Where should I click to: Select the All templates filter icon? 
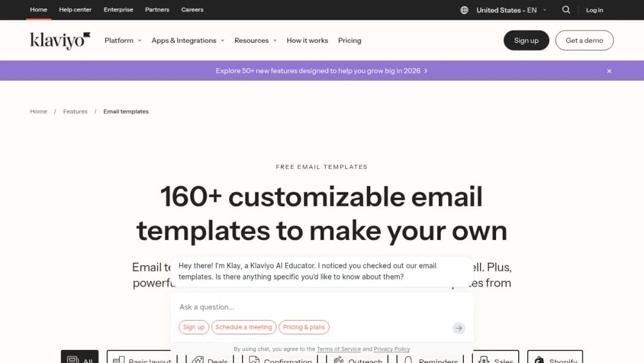pyautogui.click(x=73, y=360)
